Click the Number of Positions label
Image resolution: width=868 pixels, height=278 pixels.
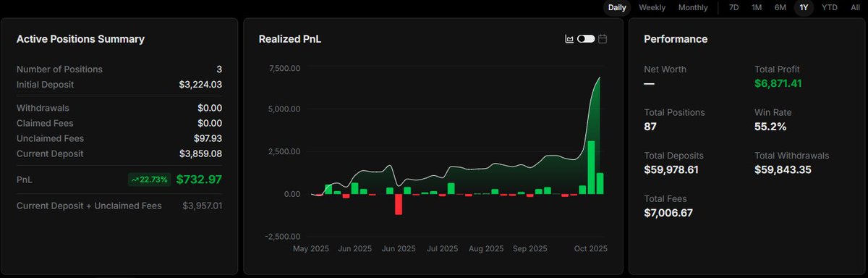click(59, 69)
